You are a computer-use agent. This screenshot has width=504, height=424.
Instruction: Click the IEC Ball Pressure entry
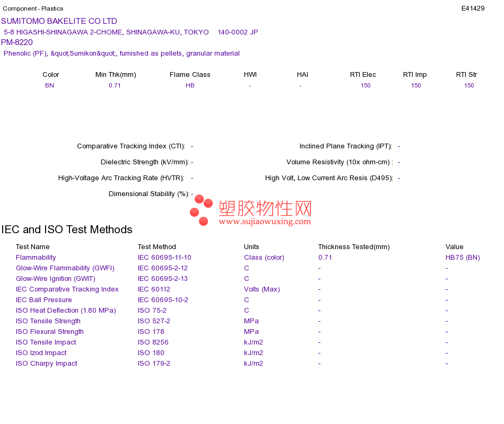44,300
